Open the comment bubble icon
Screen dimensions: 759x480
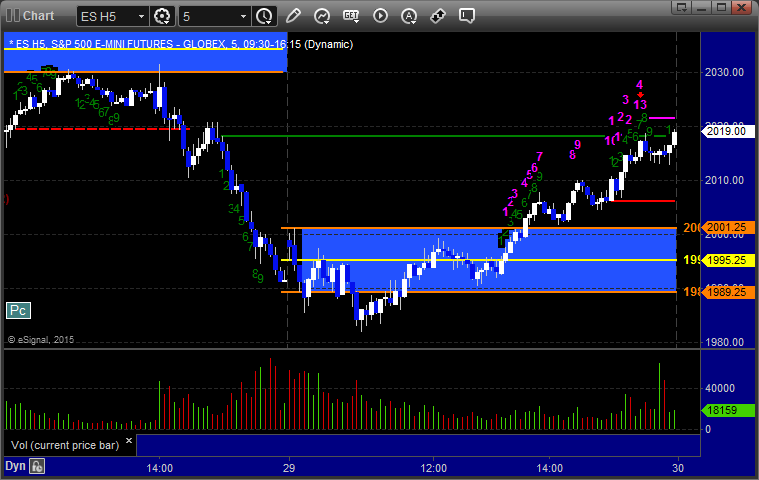click(x=467, y=16)
